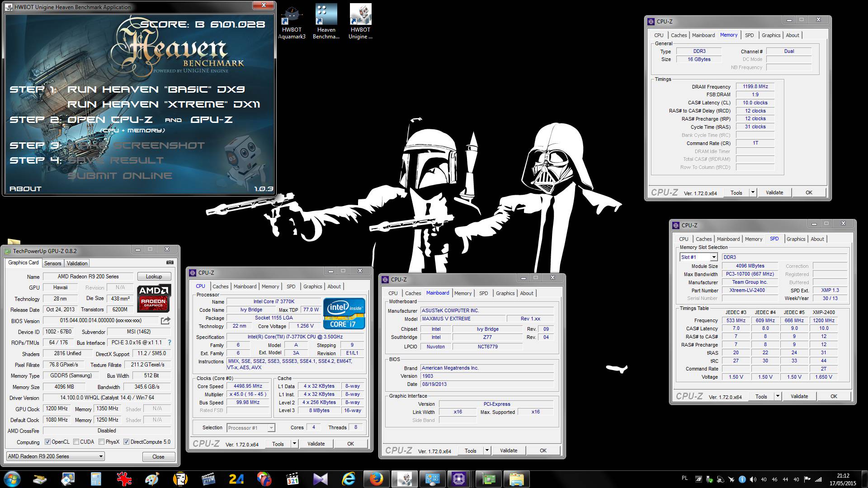
Task: Switch to the Sensors tab in GPU-Z
Action: click(52, 263)
